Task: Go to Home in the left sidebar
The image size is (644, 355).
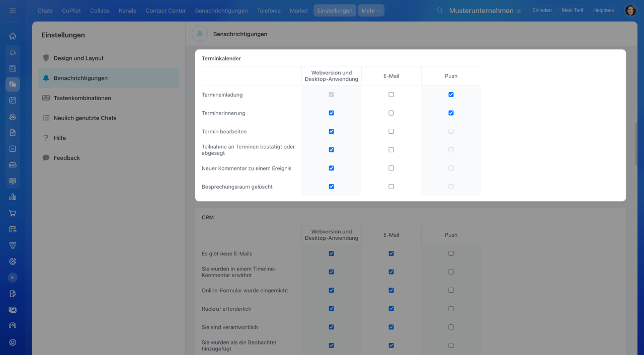Action: (x=13, y=36)
